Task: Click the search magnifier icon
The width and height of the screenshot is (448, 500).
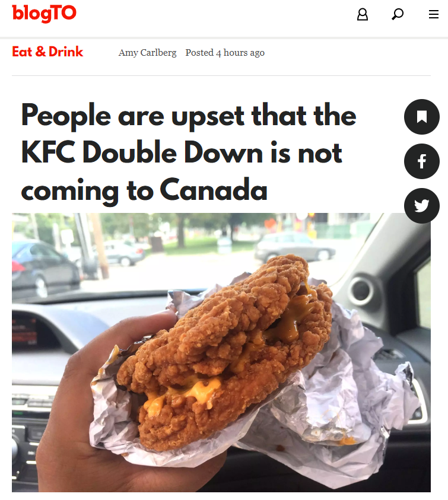Action: click(398, 14)
